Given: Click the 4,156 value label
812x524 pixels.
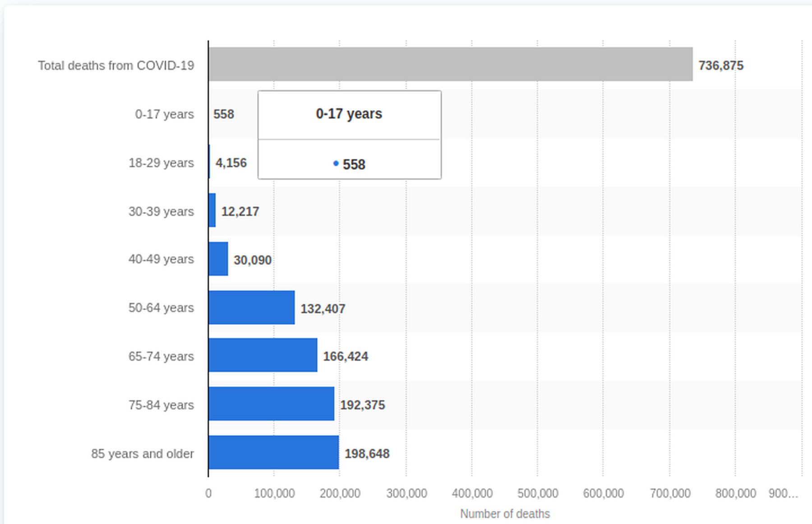Looking at the screenshot, I should pos(231,162).
